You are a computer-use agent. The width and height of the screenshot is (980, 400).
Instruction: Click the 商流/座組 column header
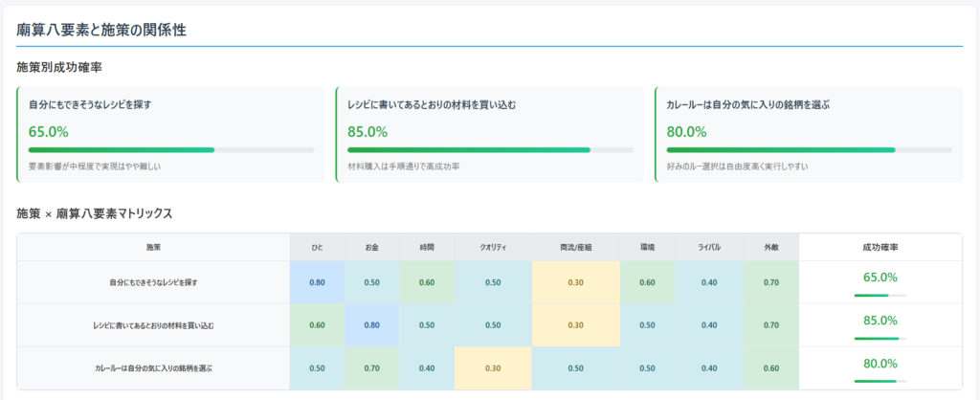pos(575,247)
